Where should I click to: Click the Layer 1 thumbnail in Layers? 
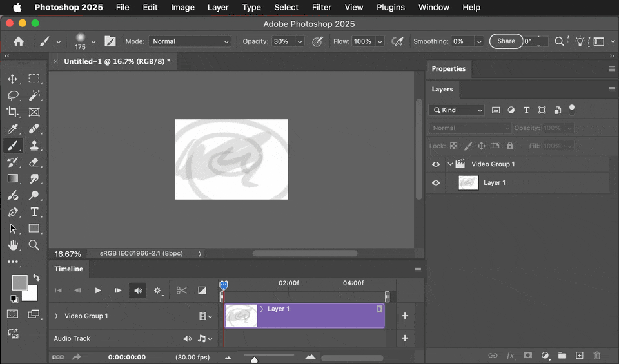(468, 183)
